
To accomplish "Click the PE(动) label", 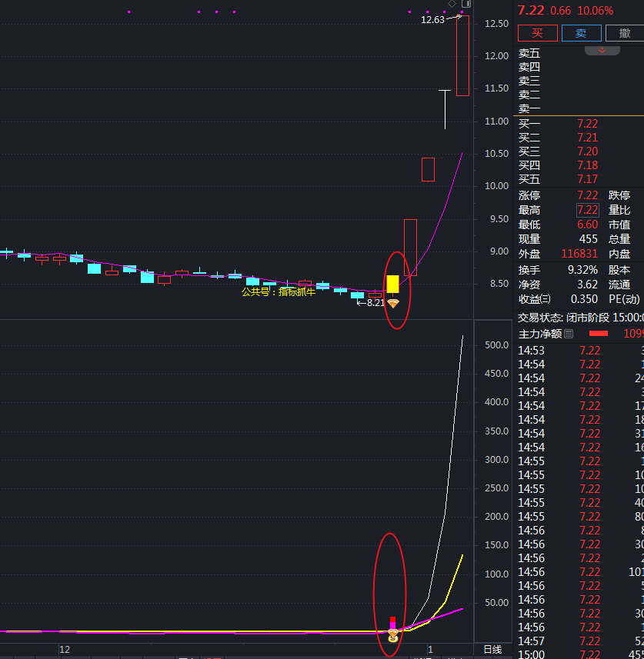I will click(x=624, y=299).
